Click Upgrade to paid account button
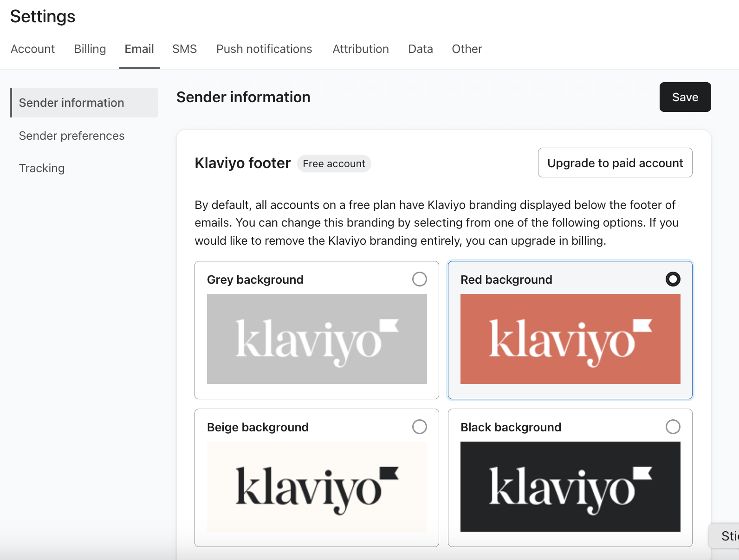This screenshot has height=560, width=739. [x=615, y=163]
